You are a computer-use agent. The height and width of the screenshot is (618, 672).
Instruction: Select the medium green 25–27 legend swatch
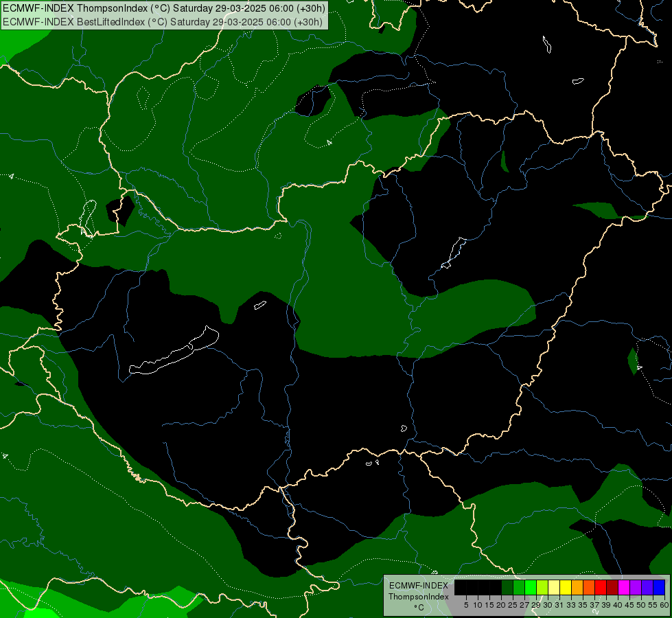pos(519,588)
